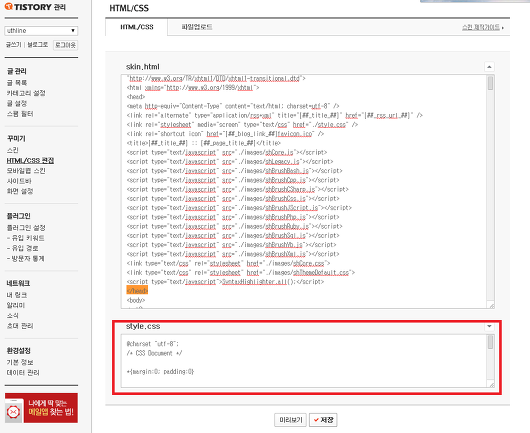The height and width of the screenshot is (433, 530).
Task: Collapse the skin.html editor panel
Action: (489, 67)
